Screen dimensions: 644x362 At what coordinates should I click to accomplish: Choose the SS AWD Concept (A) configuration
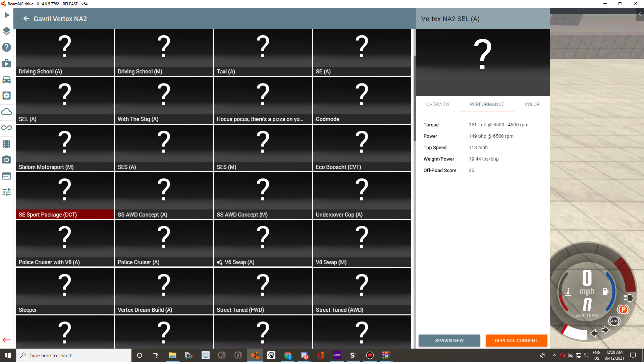point(164,195)
